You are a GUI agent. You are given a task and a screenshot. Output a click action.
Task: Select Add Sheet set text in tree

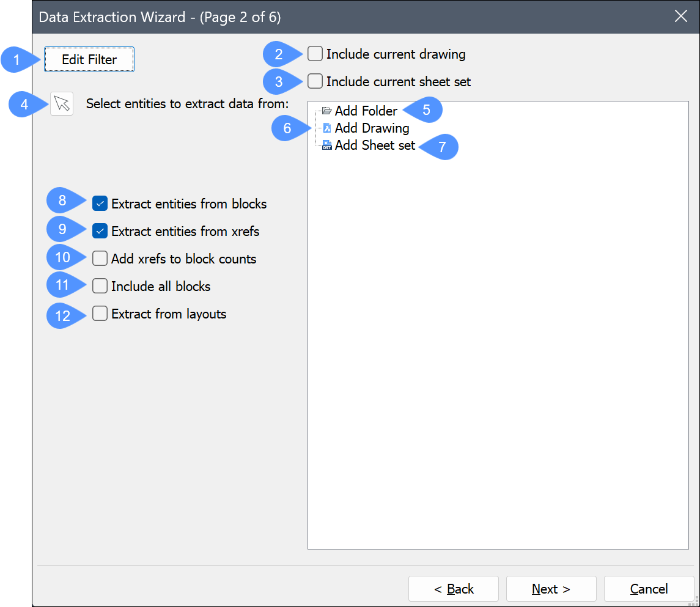point(375,145)
